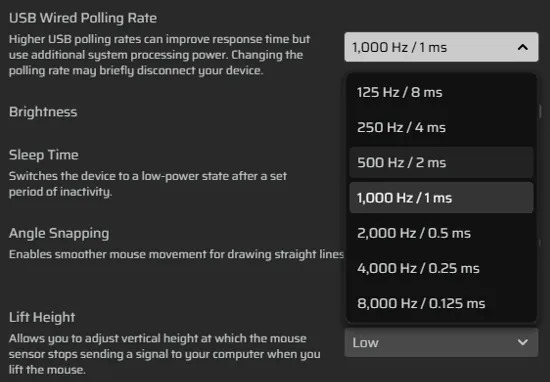Click the Sleep Time setting heading
Image resolution: width=550 pixels, height=382 pixels.
pyautogui.click(x=43, y=155)
